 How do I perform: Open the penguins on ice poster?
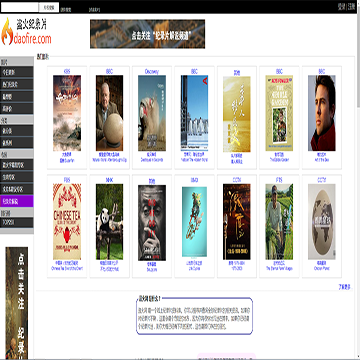click(x=194, y=113)
